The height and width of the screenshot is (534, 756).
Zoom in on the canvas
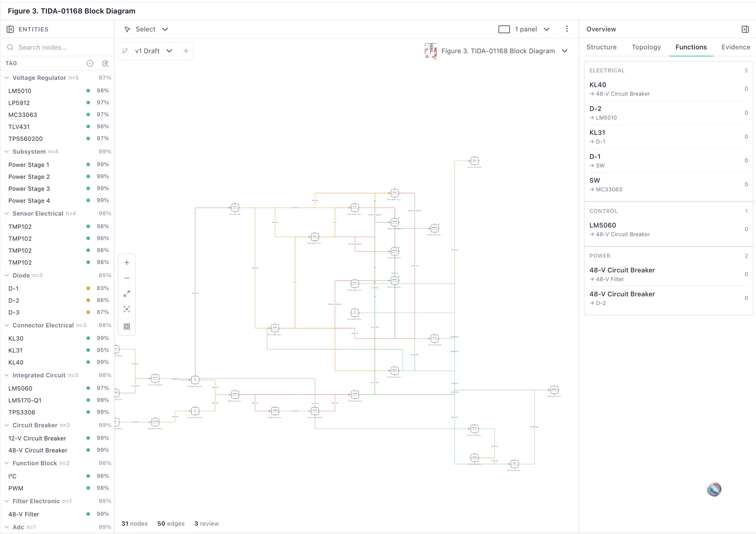point(127,263)
